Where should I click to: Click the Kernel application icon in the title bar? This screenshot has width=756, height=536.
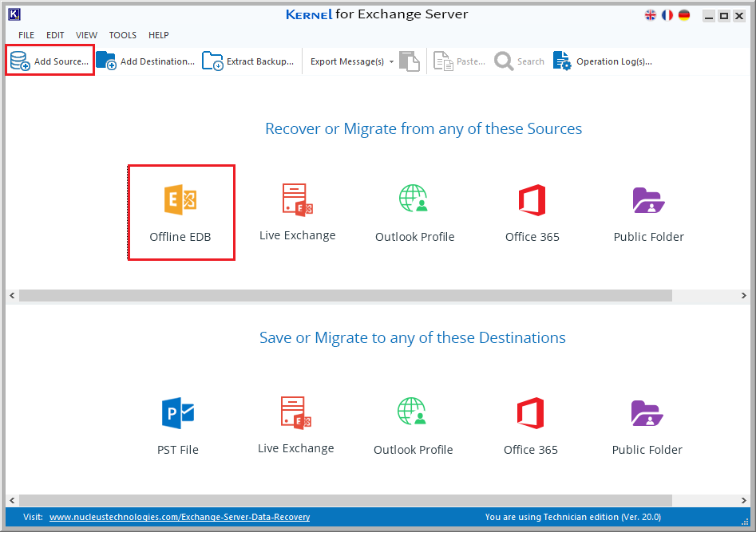pos(14,14)
